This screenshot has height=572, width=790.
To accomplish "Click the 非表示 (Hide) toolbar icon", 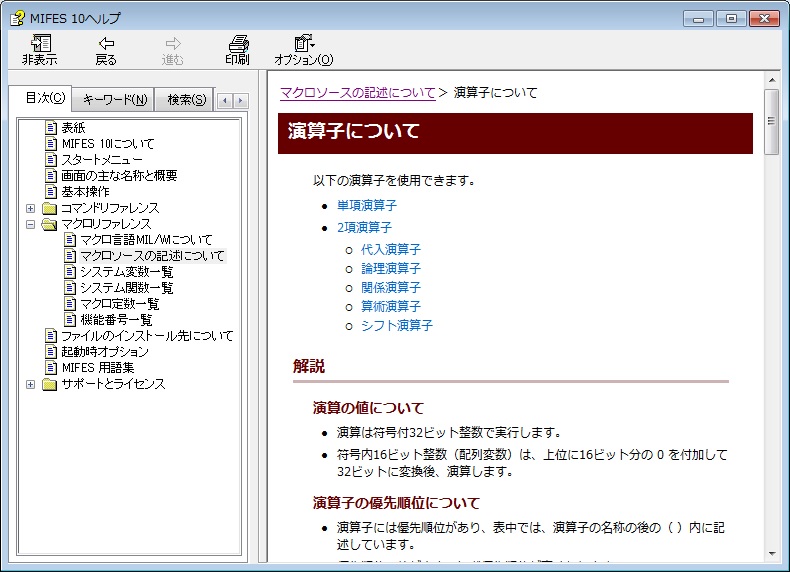I will pos(40,43).
